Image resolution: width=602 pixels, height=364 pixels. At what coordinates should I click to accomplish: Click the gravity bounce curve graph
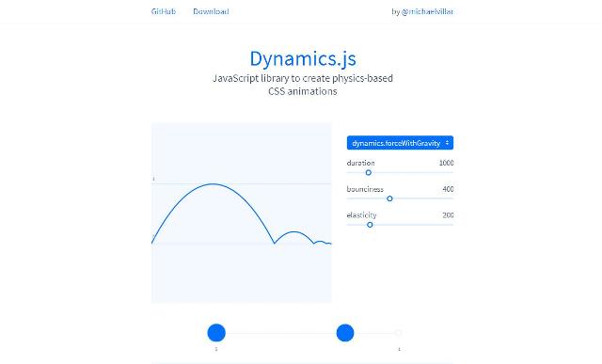(x=242, y=213)
